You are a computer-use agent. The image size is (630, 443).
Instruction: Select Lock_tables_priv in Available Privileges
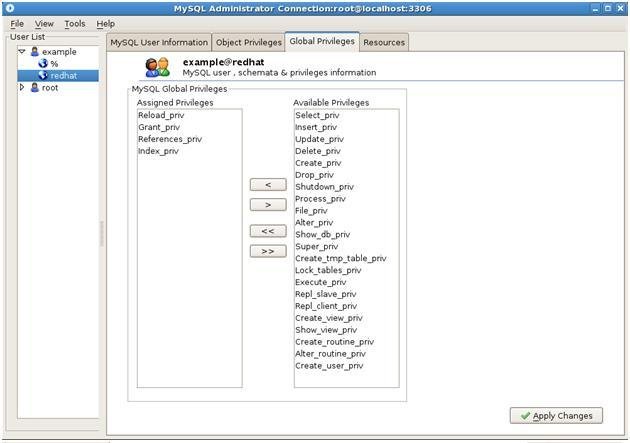click(x=328, y=270)
